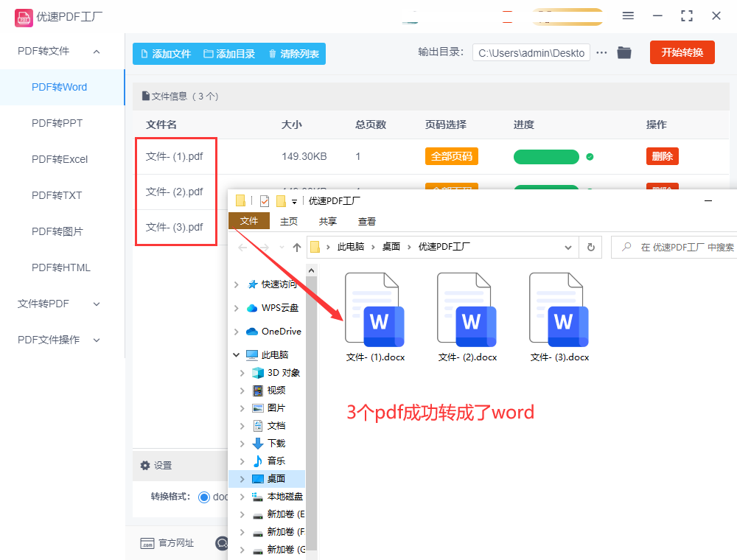Expand the PDF文件操作 sidebar section
The image size is (737, 560).
pyautogui.click(x=97, y=340)
